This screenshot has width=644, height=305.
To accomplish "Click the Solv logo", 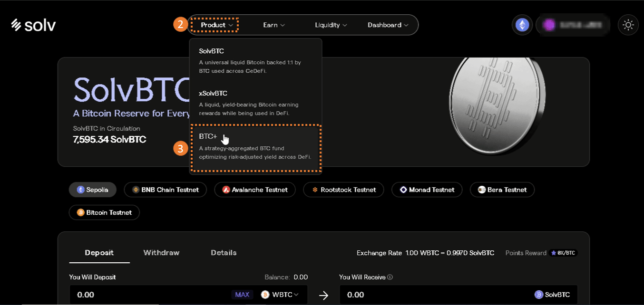I will [x=33, y=25].
